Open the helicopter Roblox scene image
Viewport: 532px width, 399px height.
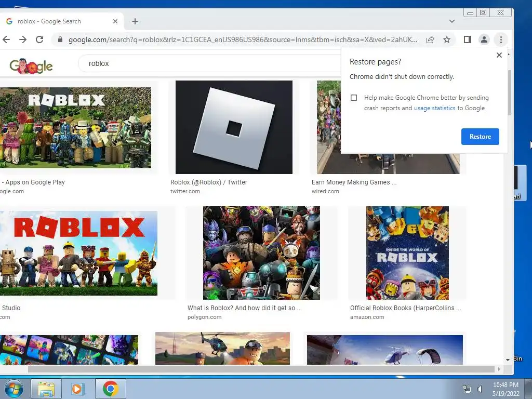click(222, 348)
